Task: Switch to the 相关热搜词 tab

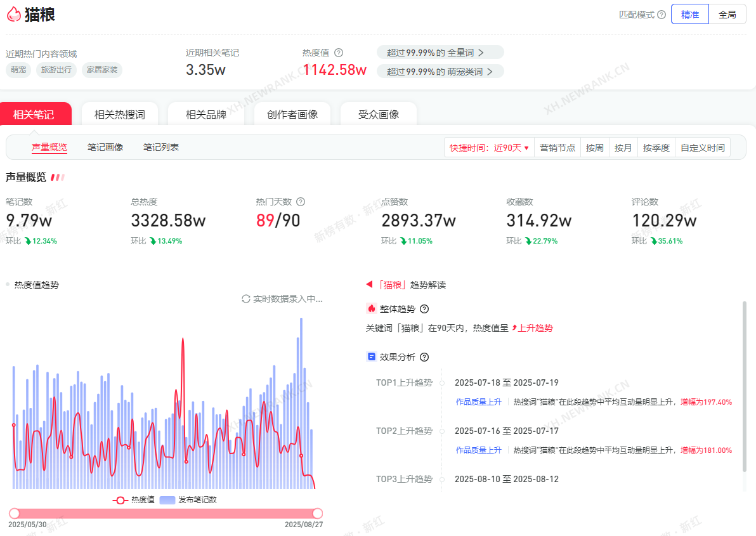Action: pos(120,115)
